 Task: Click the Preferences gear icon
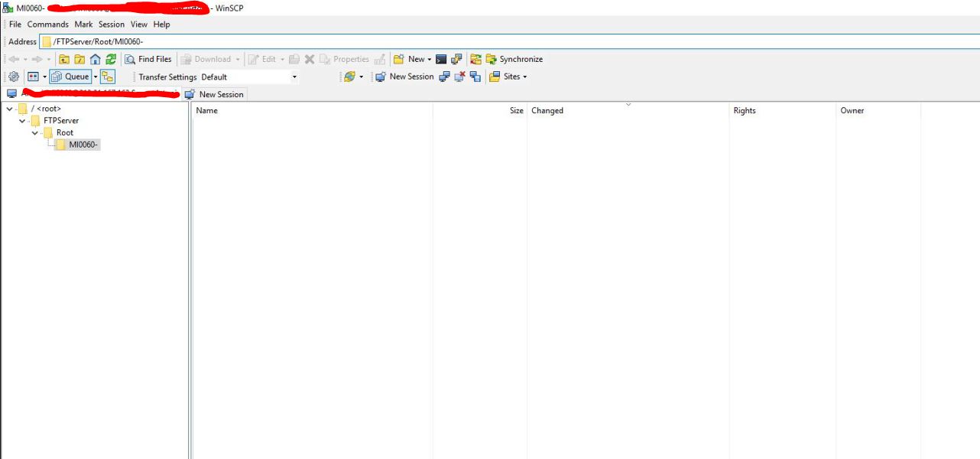[14, 76]
